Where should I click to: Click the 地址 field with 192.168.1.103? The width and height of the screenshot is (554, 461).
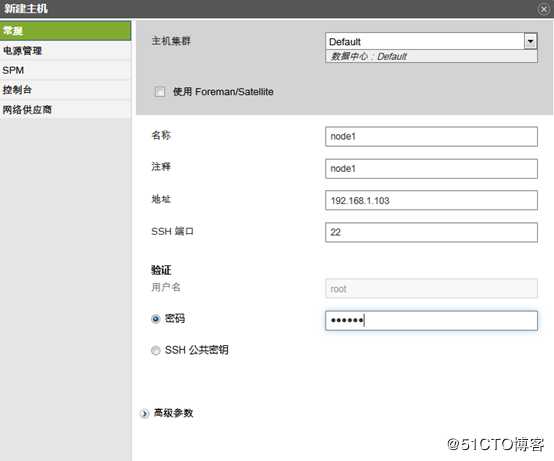coord(431,200)
